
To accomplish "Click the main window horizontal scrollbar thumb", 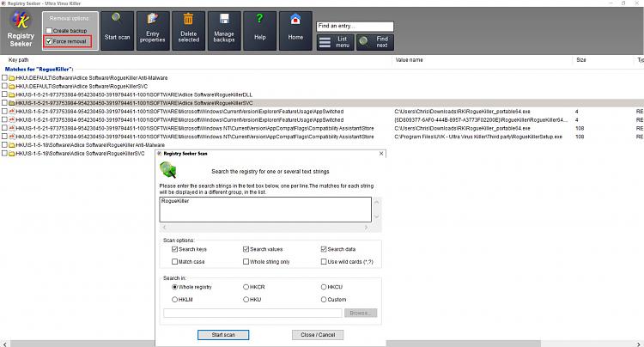I will click(x=275, y=344).
